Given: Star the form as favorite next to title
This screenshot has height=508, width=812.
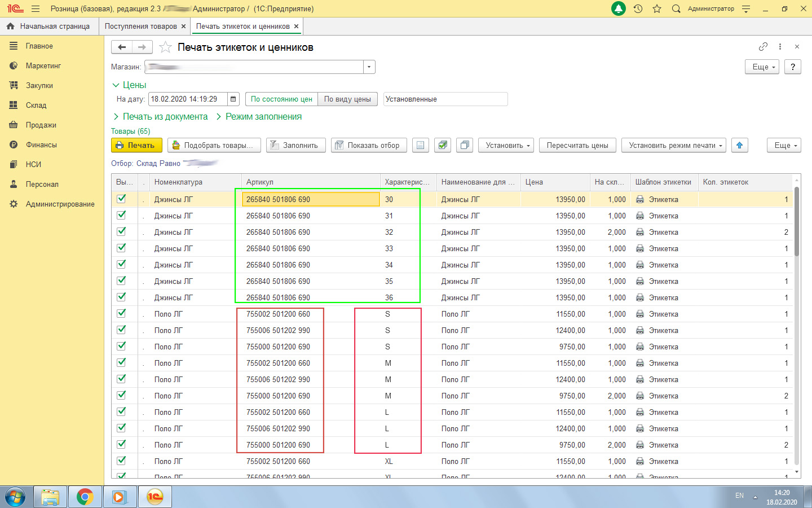Looking at the screenshot, I should tap(165, 47).
